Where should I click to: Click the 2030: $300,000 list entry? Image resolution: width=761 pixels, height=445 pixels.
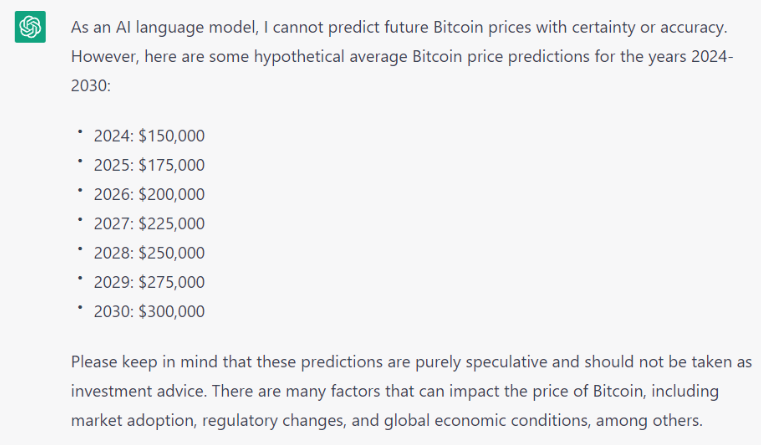[x=149, y=311]
